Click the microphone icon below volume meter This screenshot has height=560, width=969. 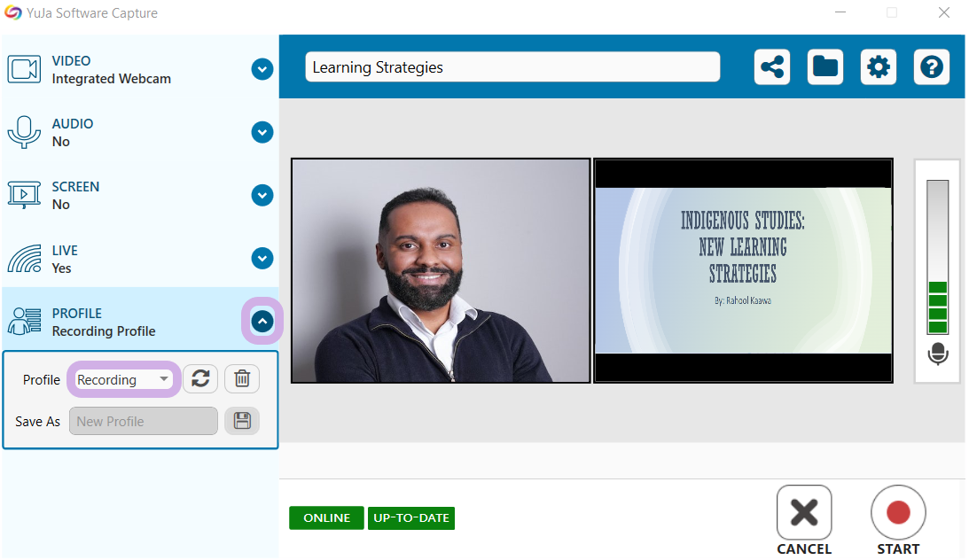pos(937,354)
